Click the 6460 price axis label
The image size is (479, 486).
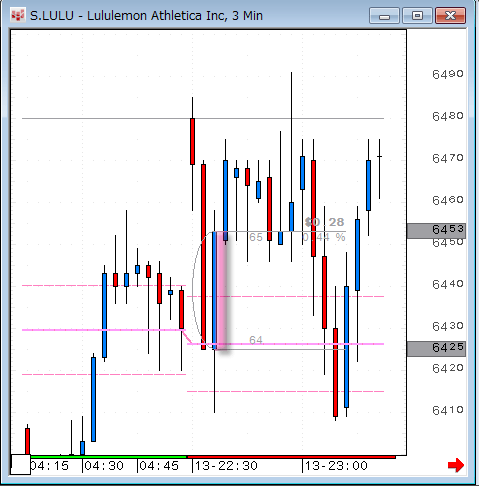click(x=448, y=200)
